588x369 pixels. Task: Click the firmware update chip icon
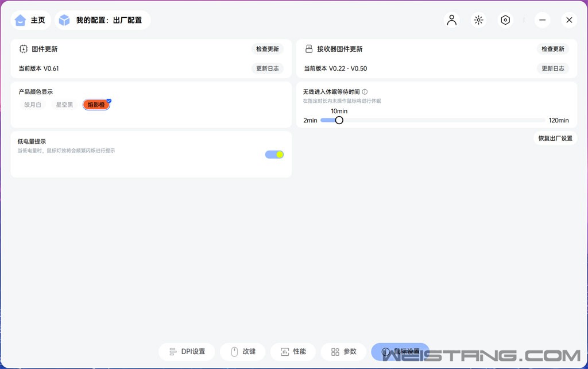tap(23, 49)
